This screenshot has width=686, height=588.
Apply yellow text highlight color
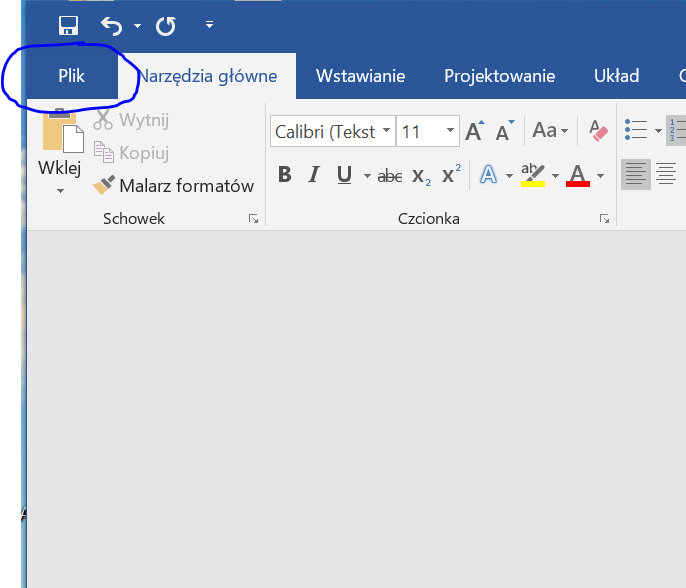532,175
